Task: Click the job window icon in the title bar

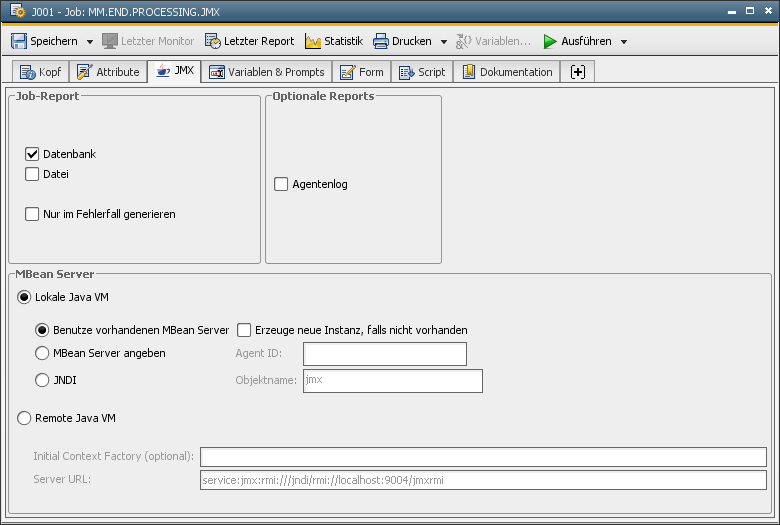Action: coord(17,10)
